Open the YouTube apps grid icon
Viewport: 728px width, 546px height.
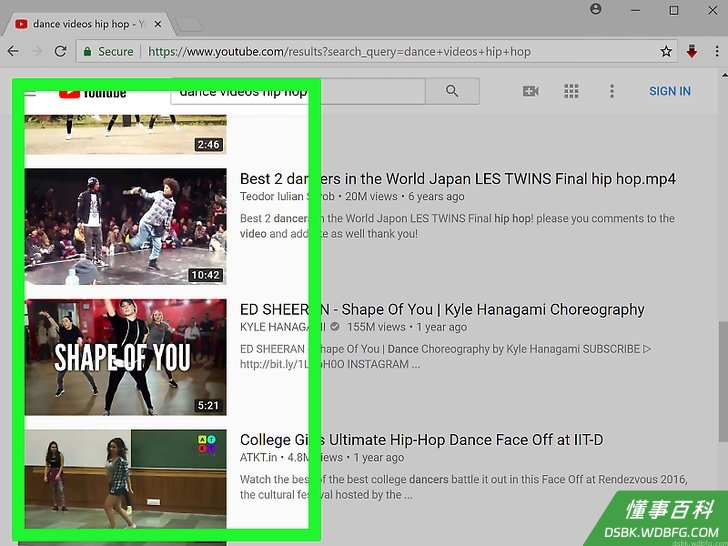pos(571,91)
